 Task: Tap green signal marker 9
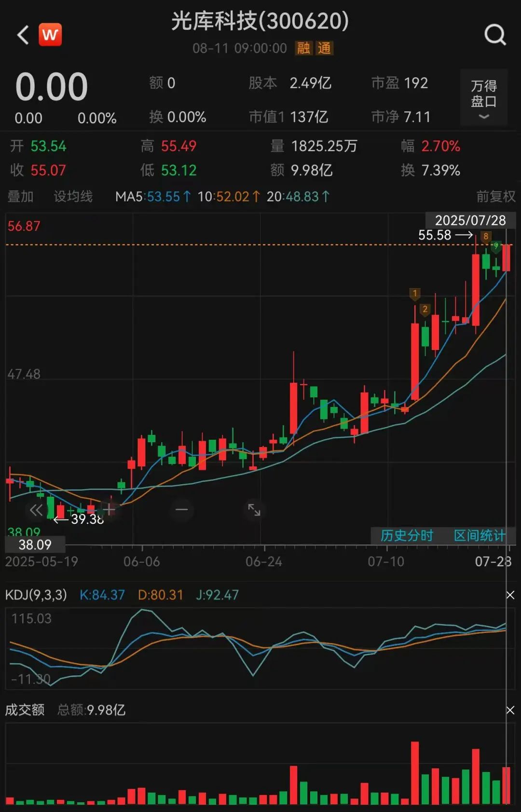tap(496, 246)
